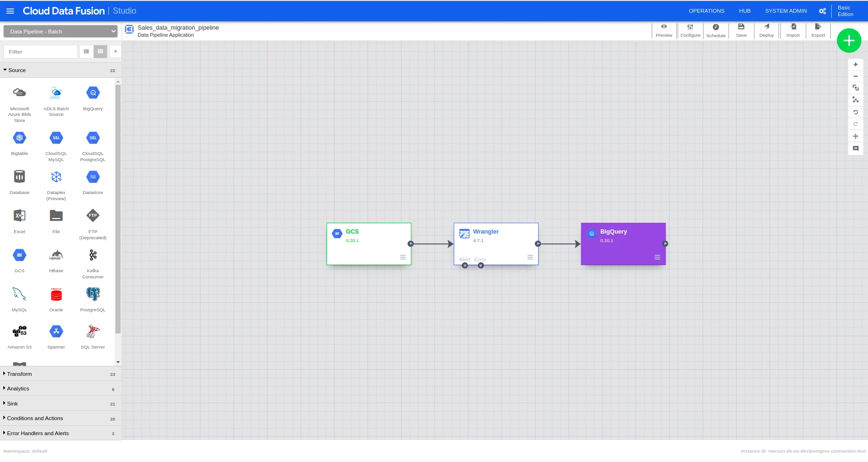
Task: Open Configure pipeline settings
Action: coord(690,31)
